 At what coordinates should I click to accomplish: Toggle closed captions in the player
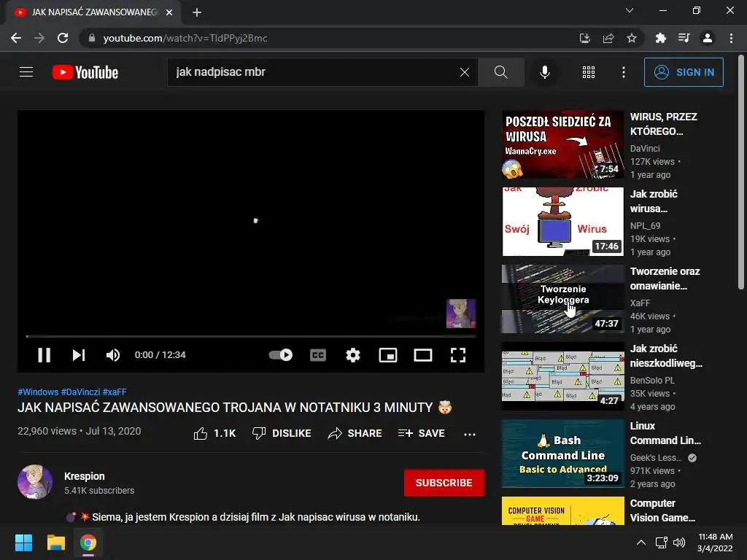318,355
